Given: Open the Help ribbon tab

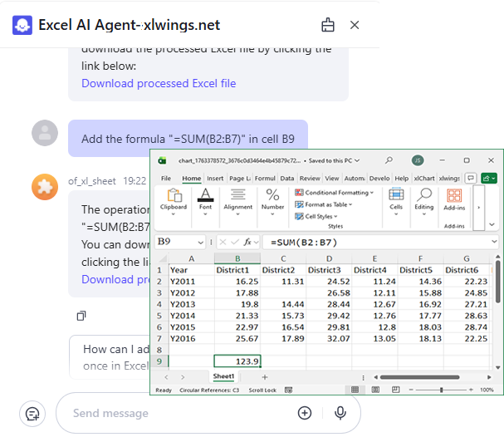Looking at the screenshot, I should [402, 179].
